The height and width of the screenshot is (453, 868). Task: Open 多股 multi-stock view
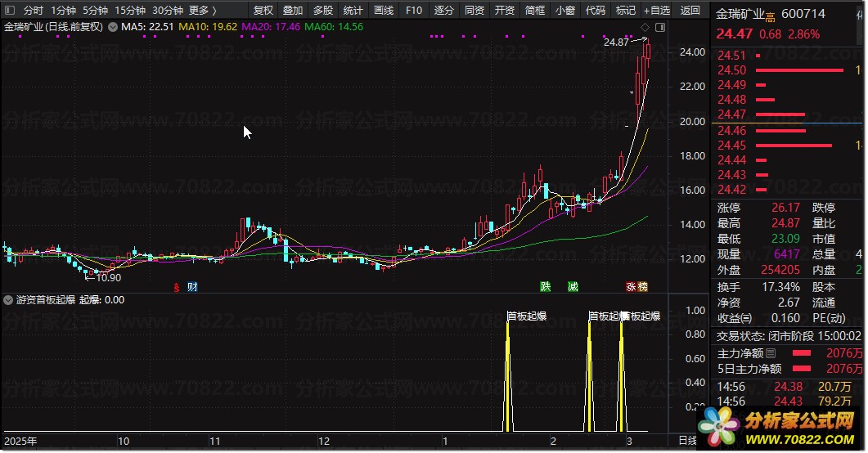pyautogui.click(x=322, y=11)
